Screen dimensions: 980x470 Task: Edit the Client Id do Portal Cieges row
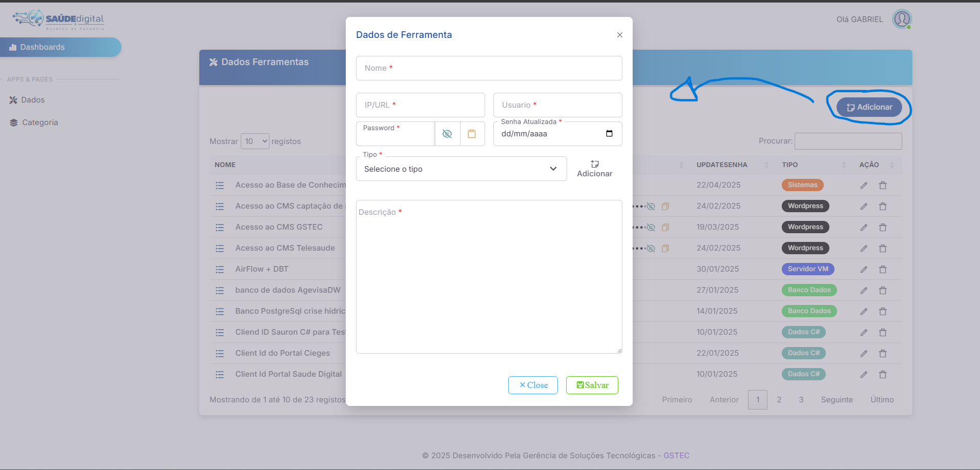[864, 353]
